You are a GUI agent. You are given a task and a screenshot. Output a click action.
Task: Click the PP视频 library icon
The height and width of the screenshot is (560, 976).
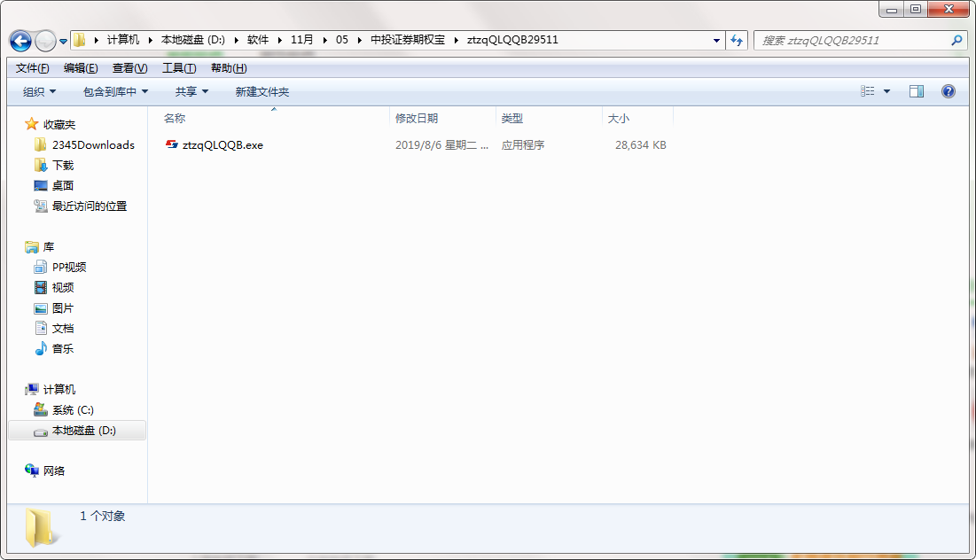(41, 267)
